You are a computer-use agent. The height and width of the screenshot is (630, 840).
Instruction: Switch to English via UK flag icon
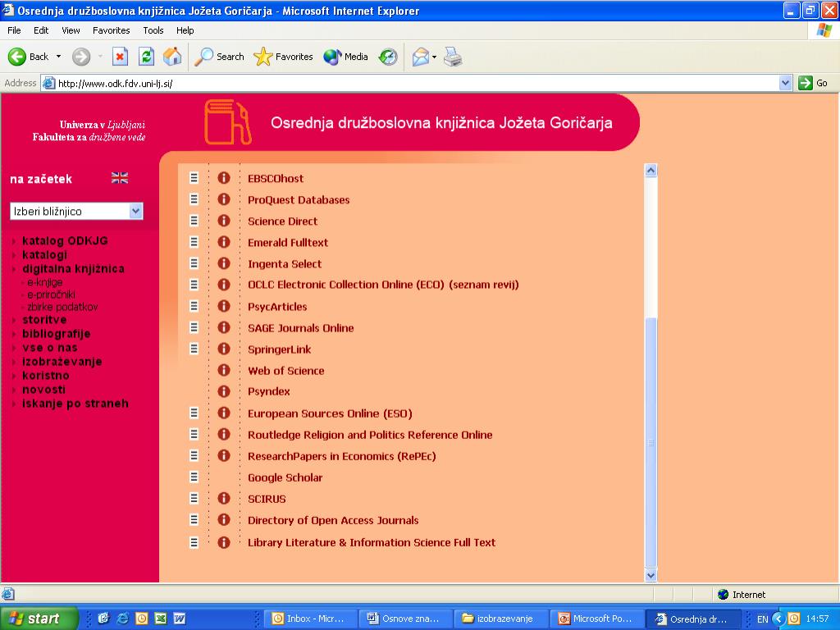[120, 178]
